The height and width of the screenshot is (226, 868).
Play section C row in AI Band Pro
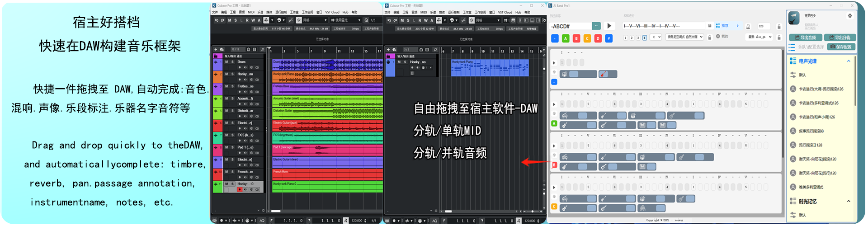point(554,187)
